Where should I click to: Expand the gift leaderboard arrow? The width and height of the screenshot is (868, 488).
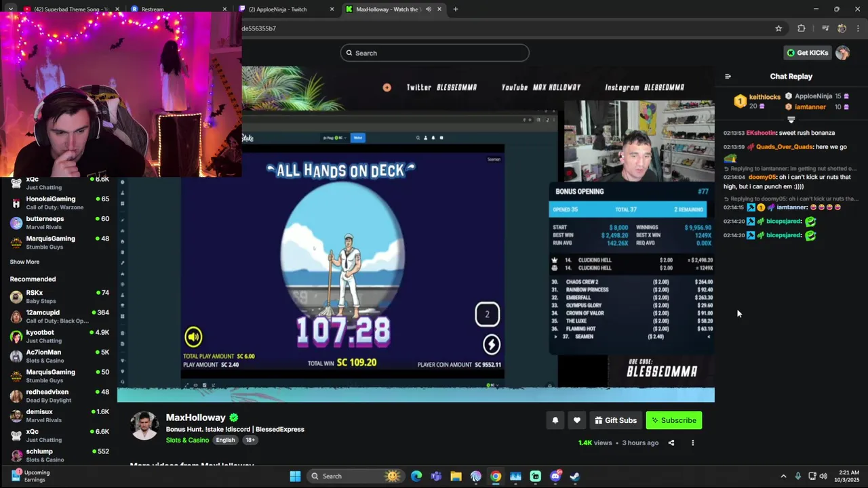coord(791,119)
